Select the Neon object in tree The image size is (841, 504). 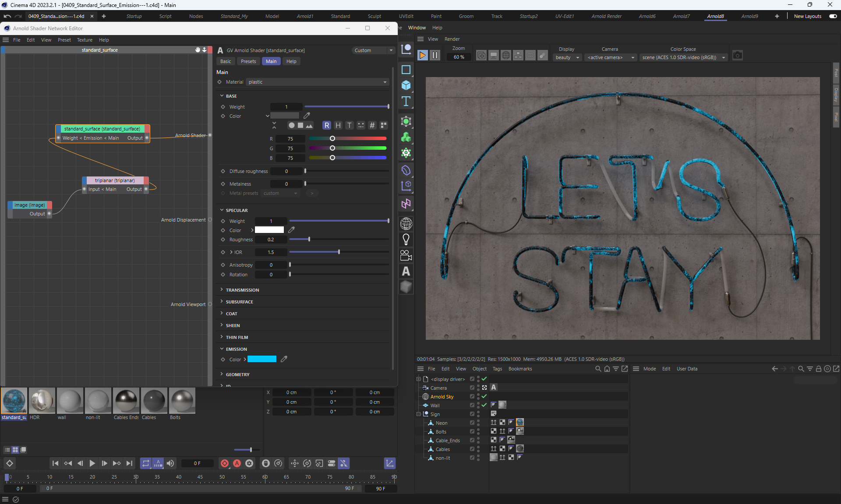441,423
